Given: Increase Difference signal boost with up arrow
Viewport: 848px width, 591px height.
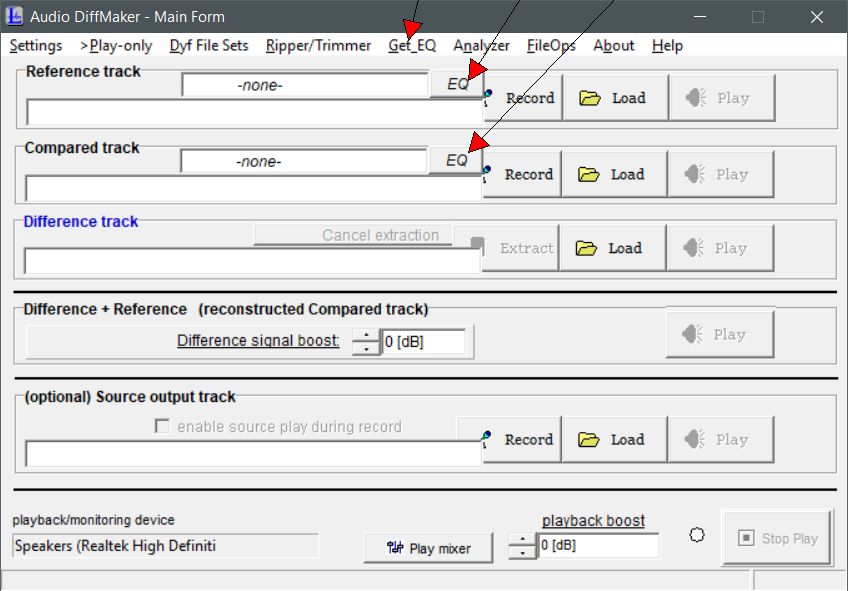Looking at the screenshot, I should tap(366, 335).
